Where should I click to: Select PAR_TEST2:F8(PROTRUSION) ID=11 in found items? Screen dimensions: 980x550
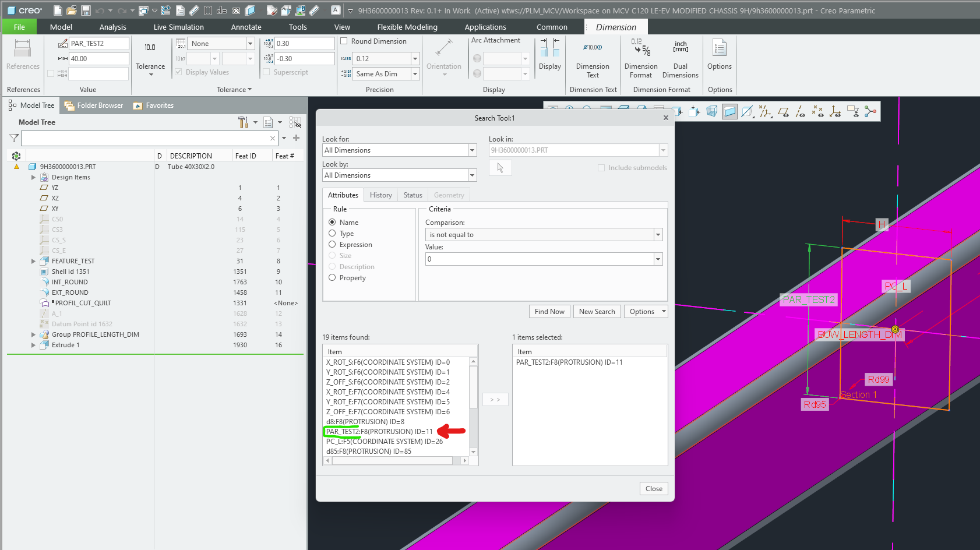379,431
